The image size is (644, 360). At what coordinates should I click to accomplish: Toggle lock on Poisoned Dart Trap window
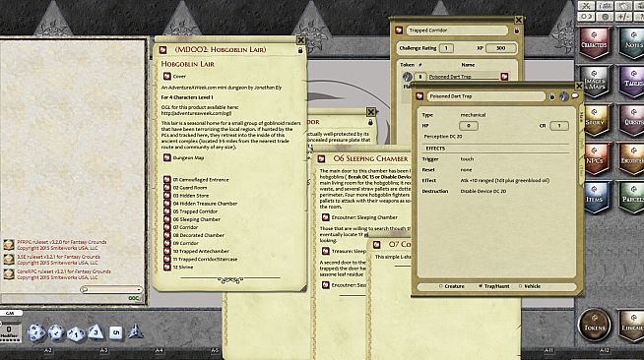point(552,96)
